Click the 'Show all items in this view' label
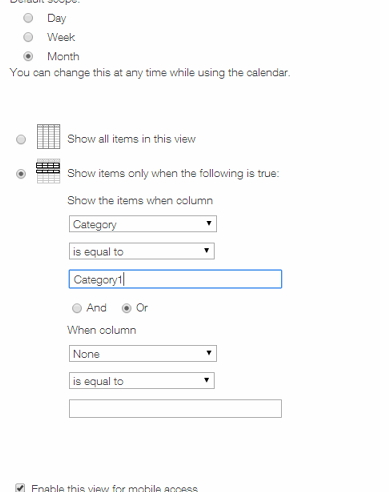Image resolution: width=389 pixels, height=492 pixels. 131,139
